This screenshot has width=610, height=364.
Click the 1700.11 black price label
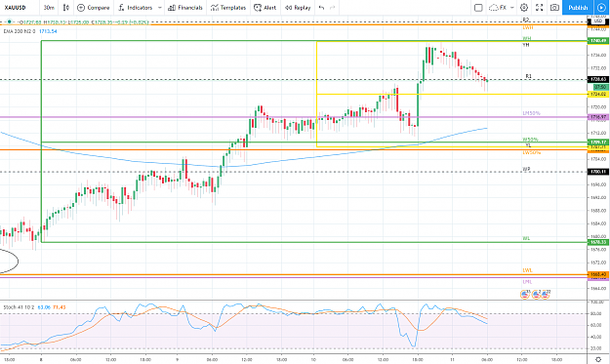(x=598, y=172)
